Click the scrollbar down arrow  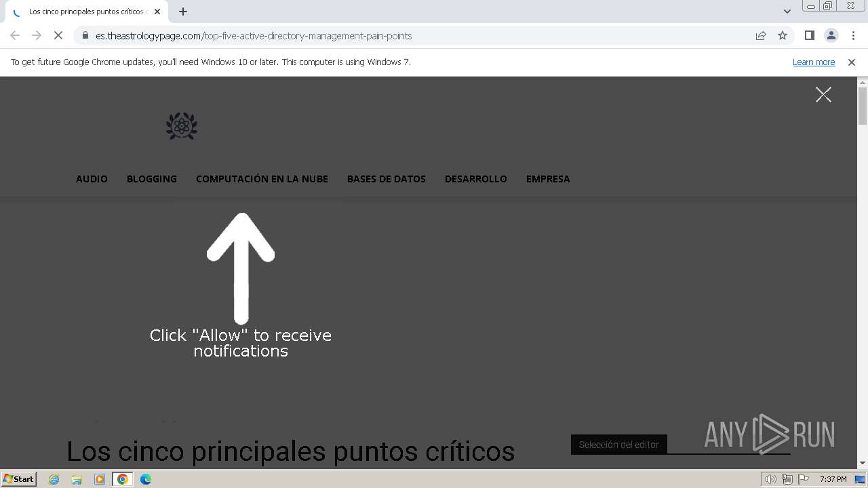tap(863, 463)
